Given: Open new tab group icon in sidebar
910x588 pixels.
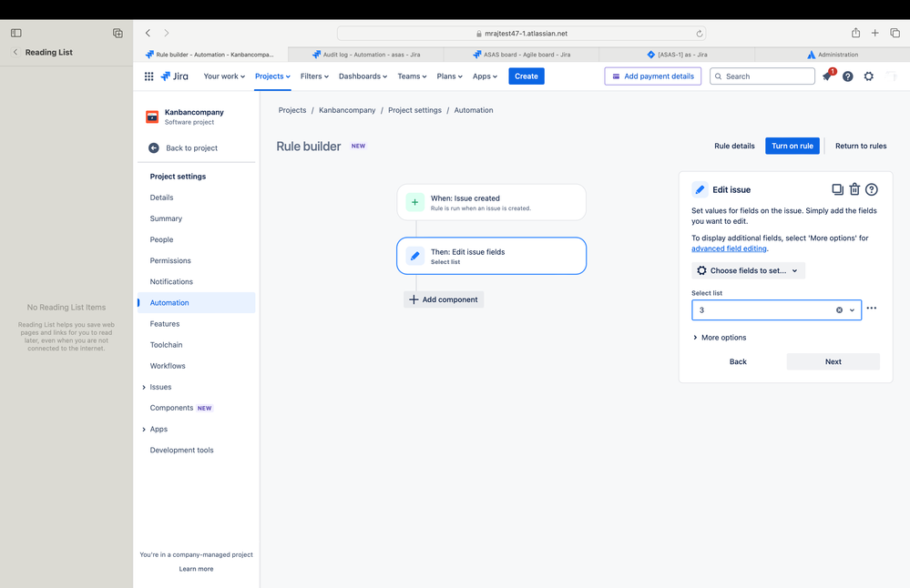Looking at the screenshot, I should click(118, 33).
